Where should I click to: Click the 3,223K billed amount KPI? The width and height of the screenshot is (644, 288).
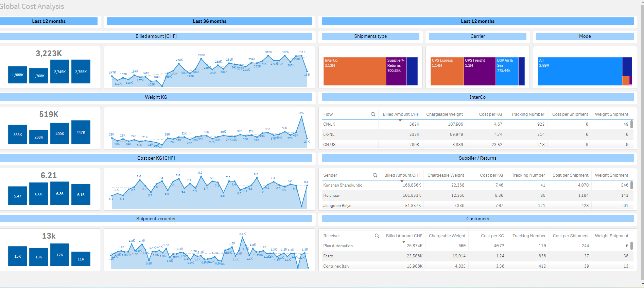(49, 53)
